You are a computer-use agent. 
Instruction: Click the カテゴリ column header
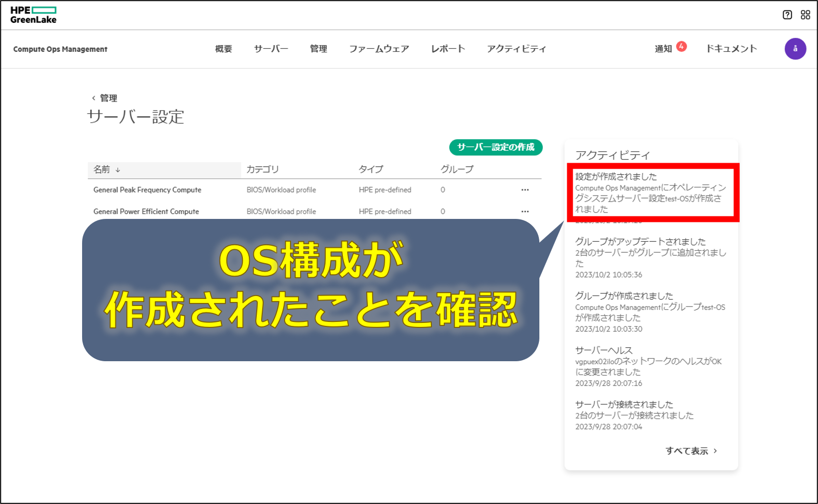click(x=263, y=170)
